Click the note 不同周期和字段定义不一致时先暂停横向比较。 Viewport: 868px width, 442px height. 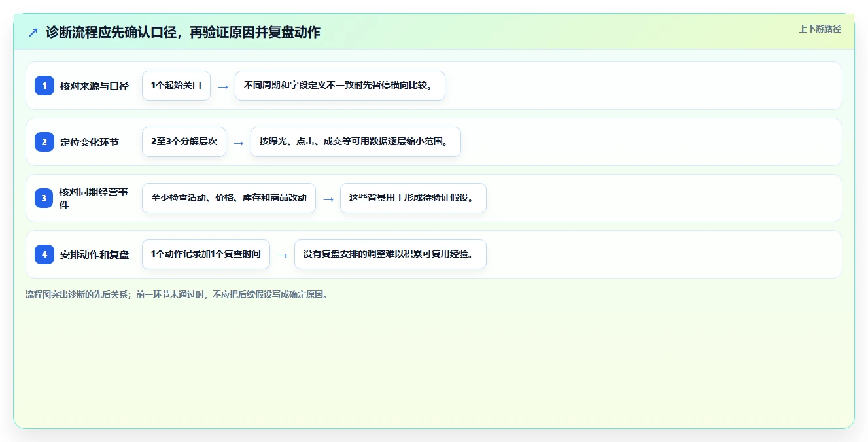[340, 86]
